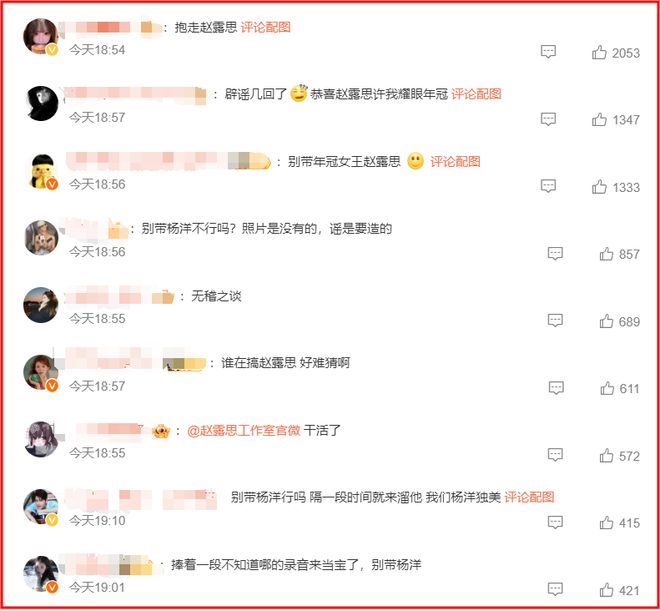Open the @赵露思工作室官微 mention link
Screen dimensions: 660x611
pos(243,430)
